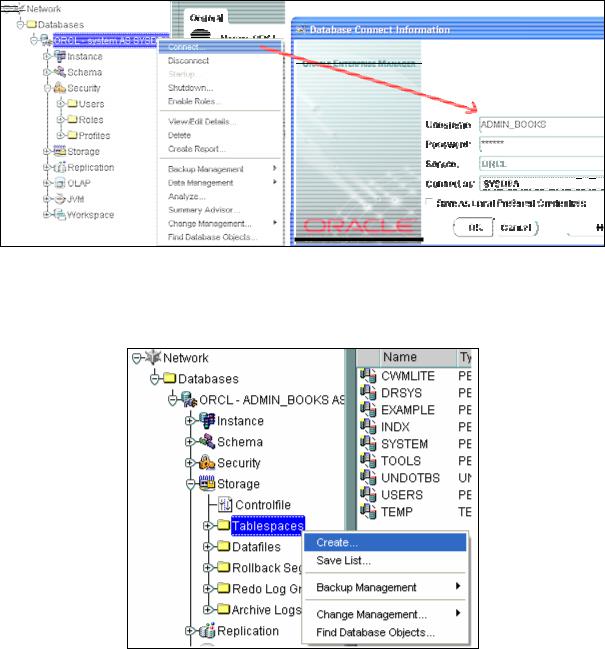Click the Users folder icon
The width and height of the screenshot is (605, 649).
point(72,103)
